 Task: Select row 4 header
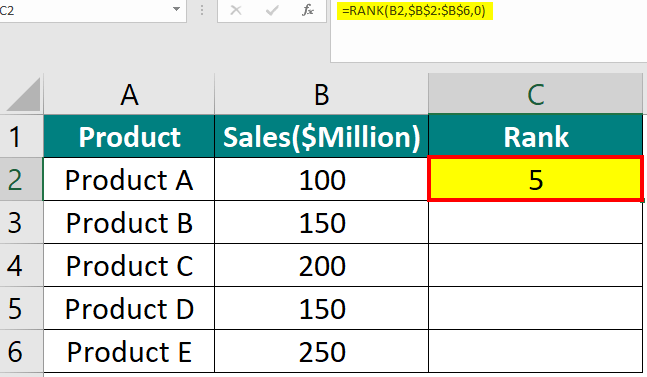[21, 266]
